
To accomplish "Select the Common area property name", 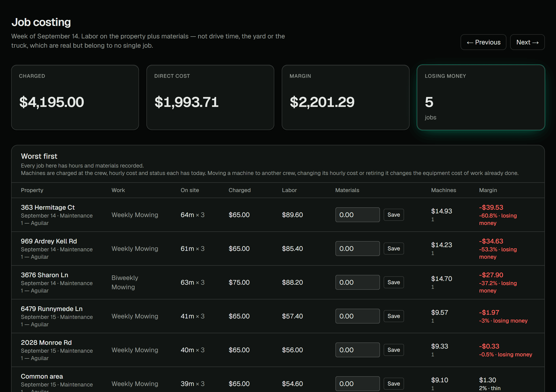I will pyautogui.click(x=42, y=376).
